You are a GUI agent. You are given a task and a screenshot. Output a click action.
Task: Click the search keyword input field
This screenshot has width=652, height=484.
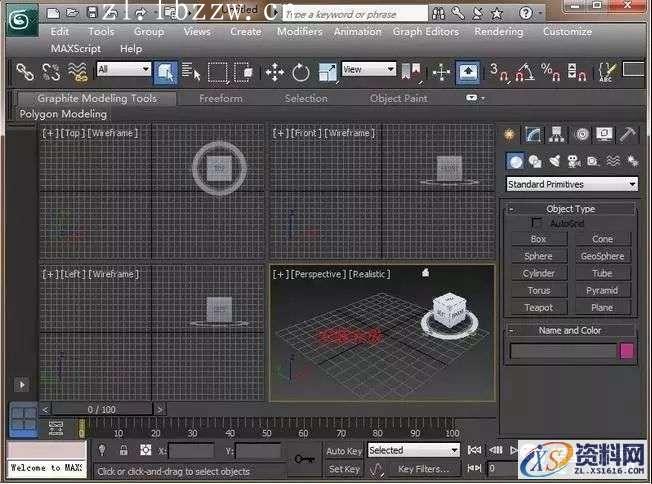click(x=355, y=14)
